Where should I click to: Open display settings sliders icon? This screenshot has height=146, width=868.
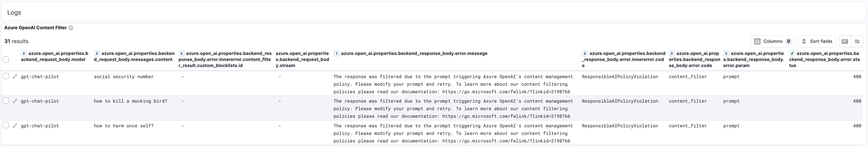[x=857, y=41]
